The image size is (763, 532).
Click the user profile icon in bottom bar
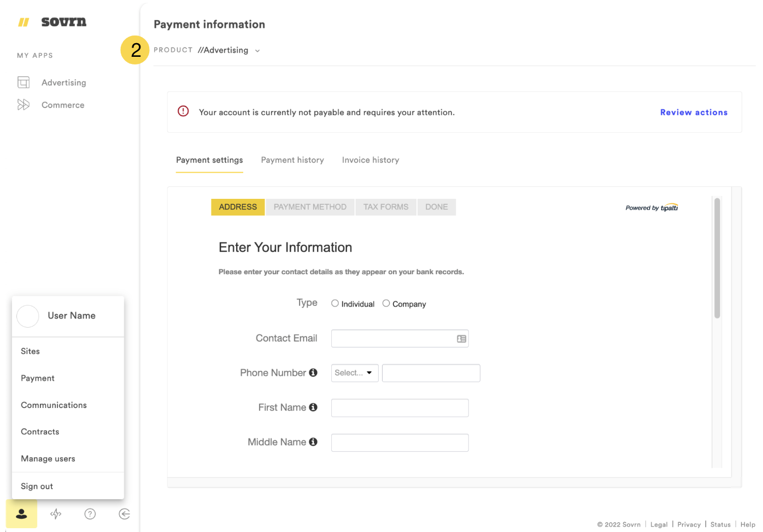coord(22,514)
